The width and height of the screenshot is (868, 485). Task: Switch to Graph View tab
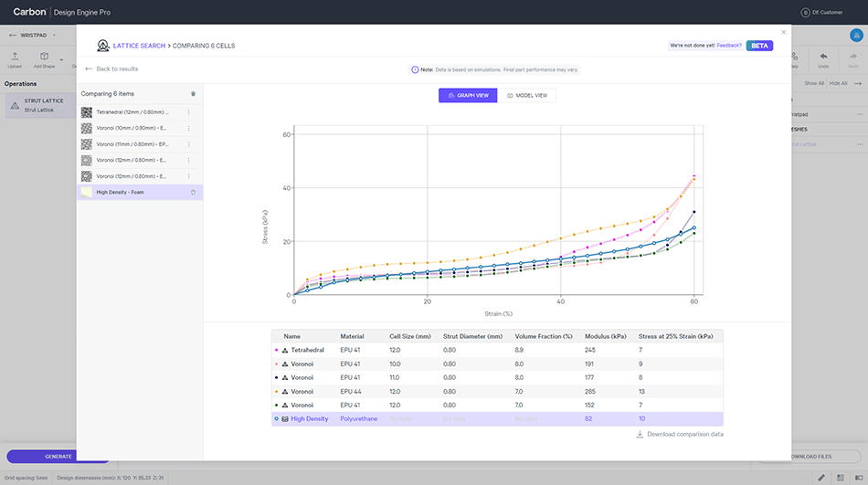click(468, 95)
